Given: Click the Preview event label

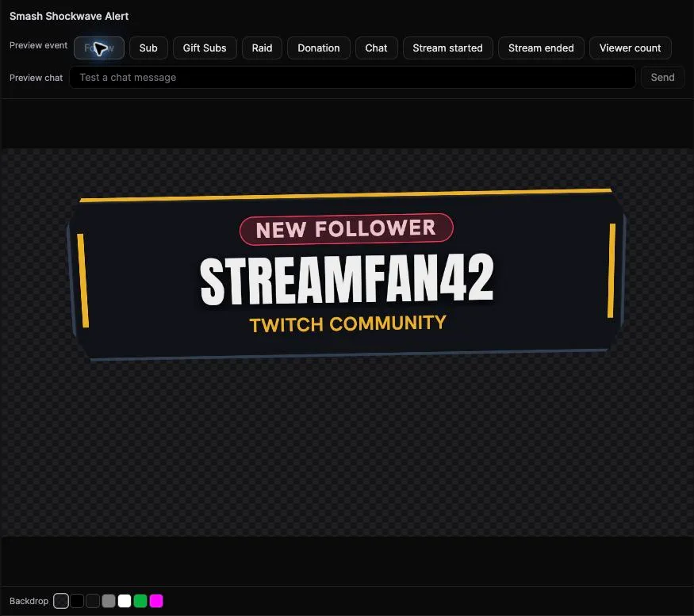Looking at the screenshot, I should (x=39, y=45).
